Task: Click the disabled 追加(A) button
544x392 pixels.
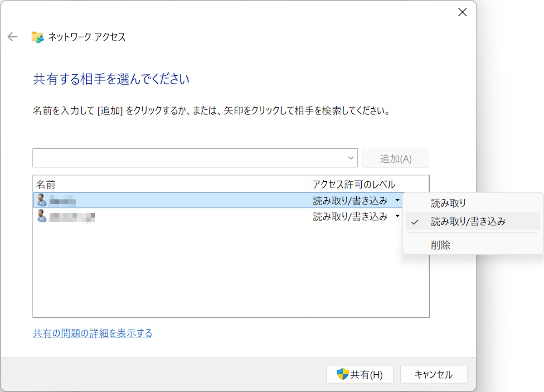Action: [x=395, y=158]
